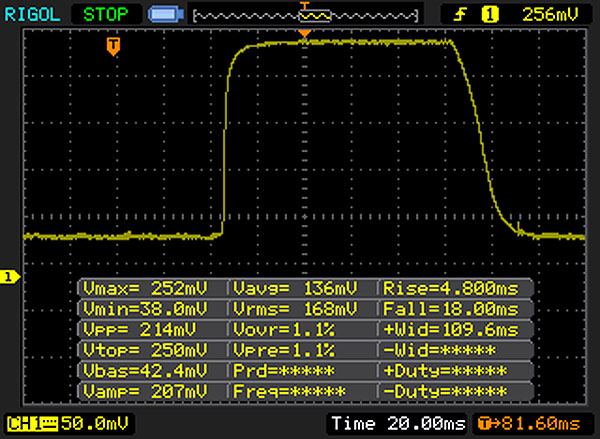Click the yellow channel 1 ground marker
The height and width of the screenshot is (439, 600).
[10, 277]
